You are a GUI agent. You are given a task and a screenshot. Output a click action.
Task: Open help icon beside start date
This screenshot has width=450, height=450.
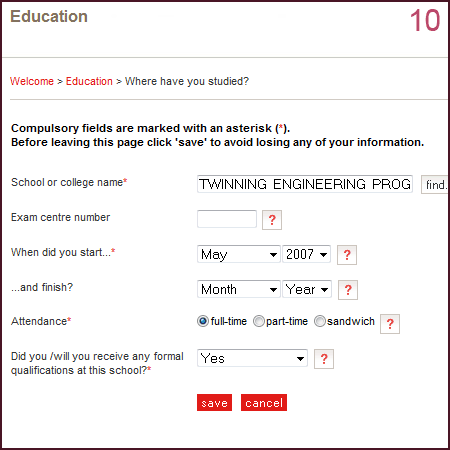pos(347,255)
